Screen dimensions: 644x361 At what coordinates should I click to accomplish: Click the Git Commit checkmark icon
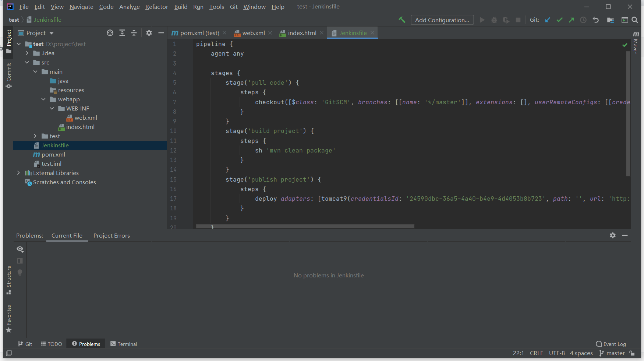tap(559, 20)
